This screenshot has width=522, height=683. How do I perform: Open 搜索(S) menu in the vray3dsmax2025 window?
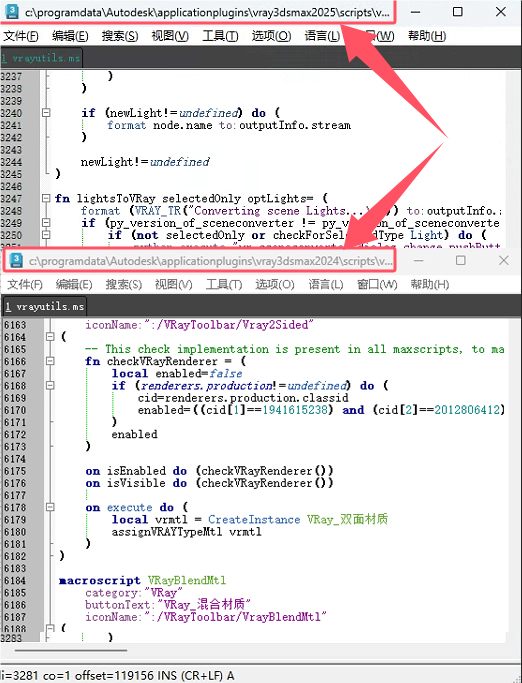(x=120, y=36)
